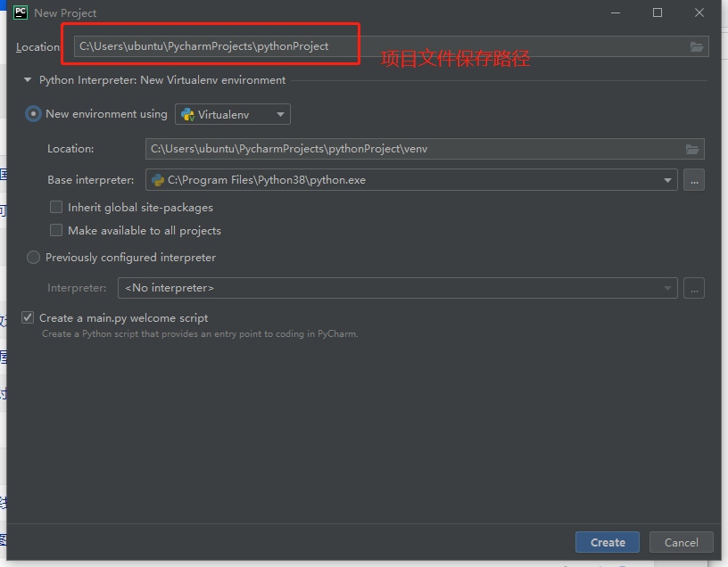Close the New Project dialog
Screen dimensions: 728x567
tap(699, 12)
